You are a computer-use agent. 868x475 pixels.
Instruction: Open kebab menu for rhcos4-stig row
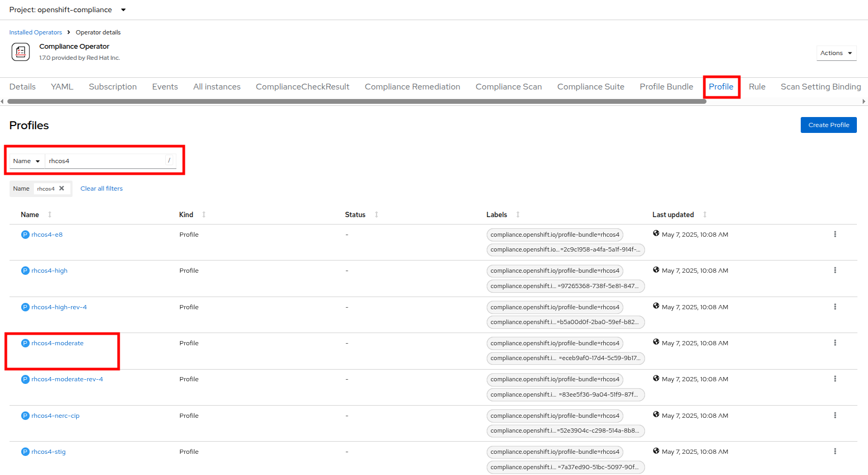pyautogui.click(x=835, y=451)
